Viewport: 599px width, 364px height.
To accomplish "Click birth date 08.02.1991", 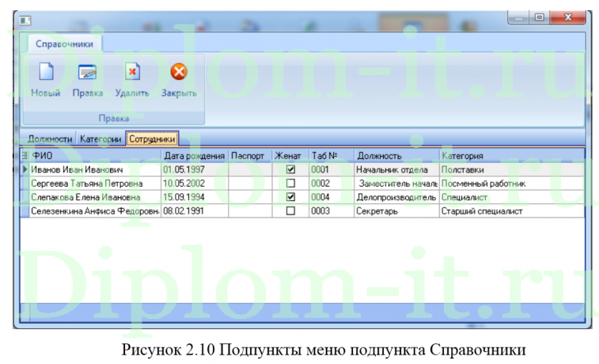I will point(195,210).
